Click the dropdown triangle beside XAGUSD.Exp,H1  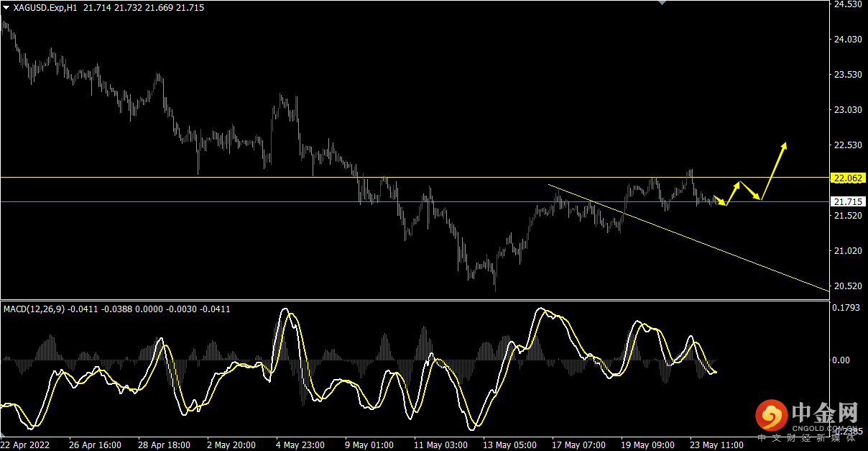click(6, 8)
